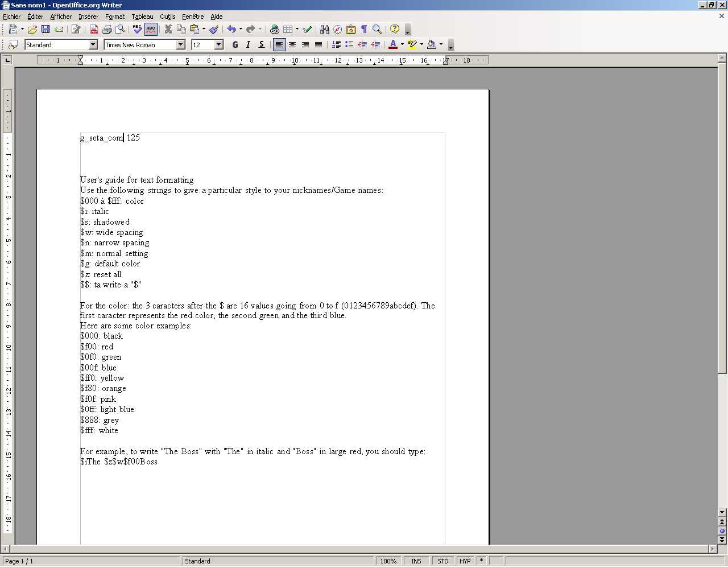Open Undo history dropdown arrow

241,29
